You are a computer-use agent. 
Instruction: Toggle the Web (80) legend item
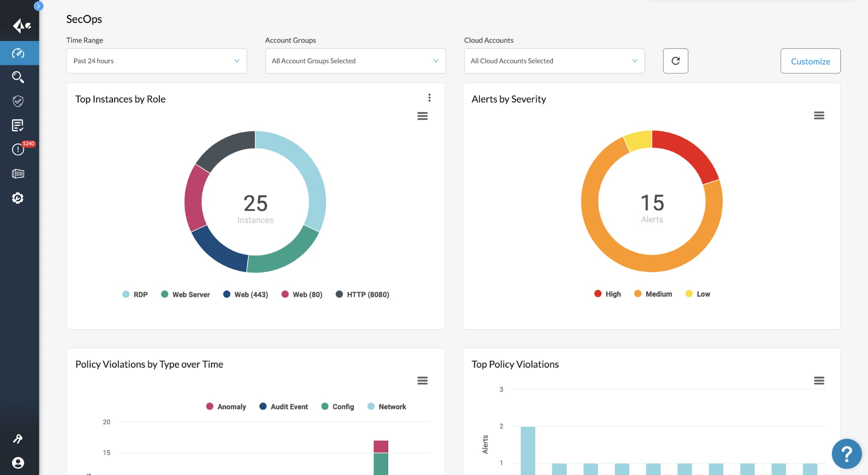pos(302,294)
